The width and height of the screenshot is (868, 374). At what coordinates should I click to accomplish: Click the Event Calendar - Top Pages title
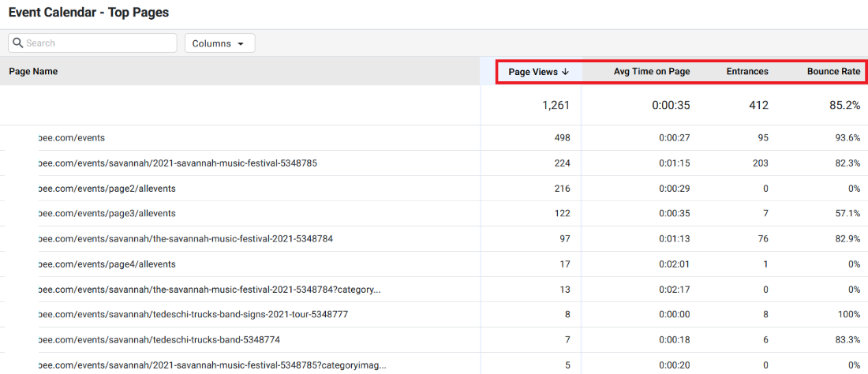coord(88,13)
